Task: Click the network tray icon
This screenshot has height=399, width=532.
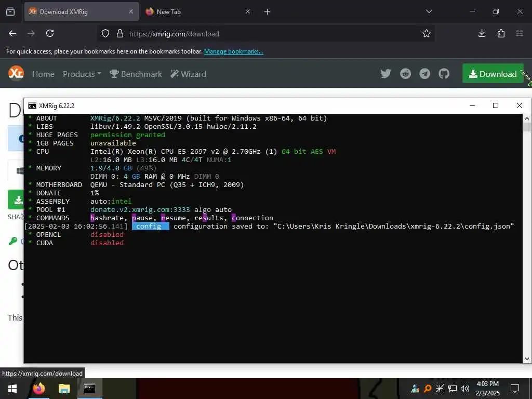Action: pyautogui.click(x=453, y=389)
